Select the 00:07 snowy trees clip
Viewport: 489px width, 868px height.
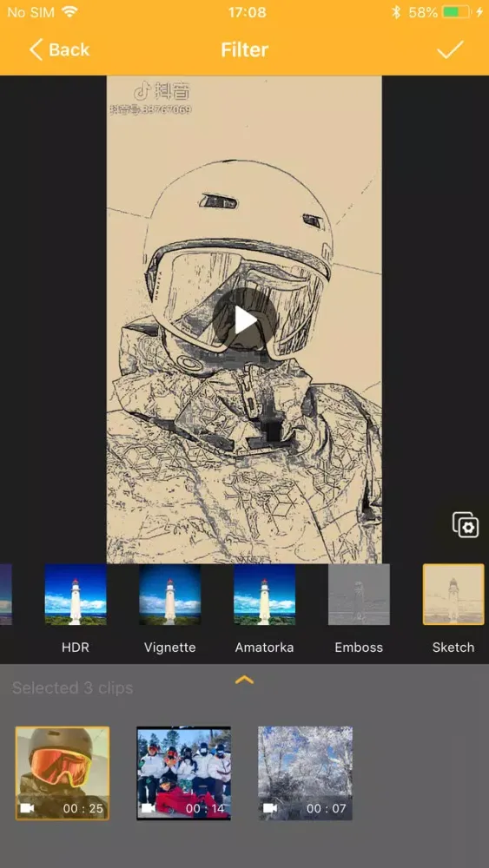pyautogui.click(x=305, y=773)
